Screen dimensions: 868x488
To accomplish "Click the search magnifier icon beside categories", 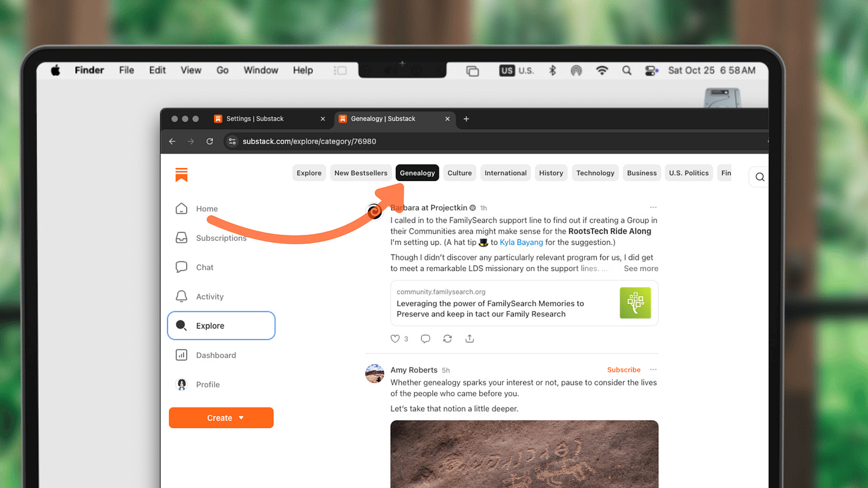I will 759,177.
